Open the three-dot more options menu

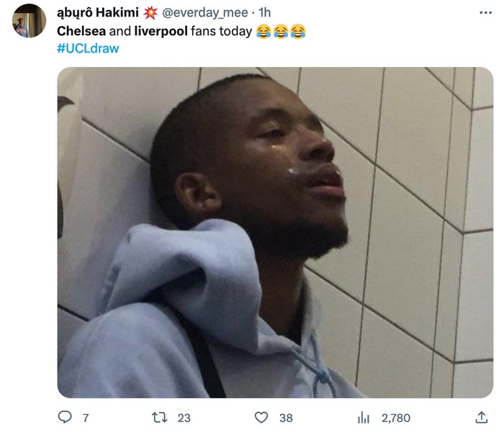(485, 13)
